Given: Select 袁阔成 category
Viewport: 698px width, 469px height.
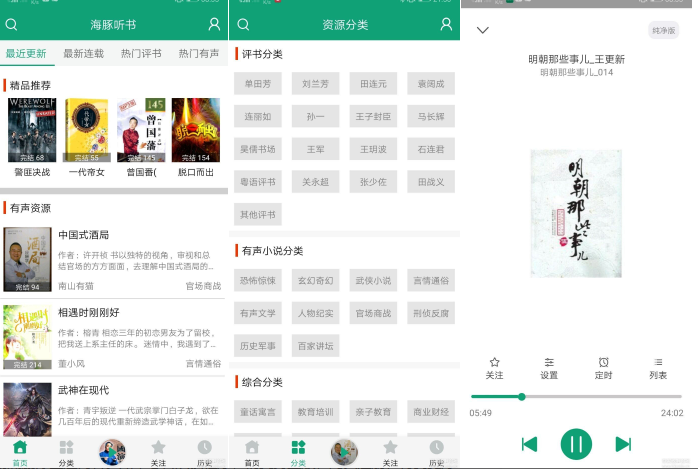Looking at the screenshot, I should [431, 84].
